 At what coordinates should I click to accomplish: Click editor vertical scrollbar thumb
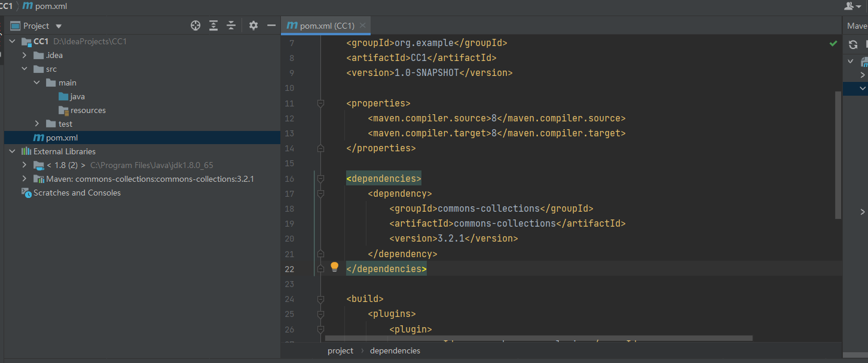click(838, 155)
